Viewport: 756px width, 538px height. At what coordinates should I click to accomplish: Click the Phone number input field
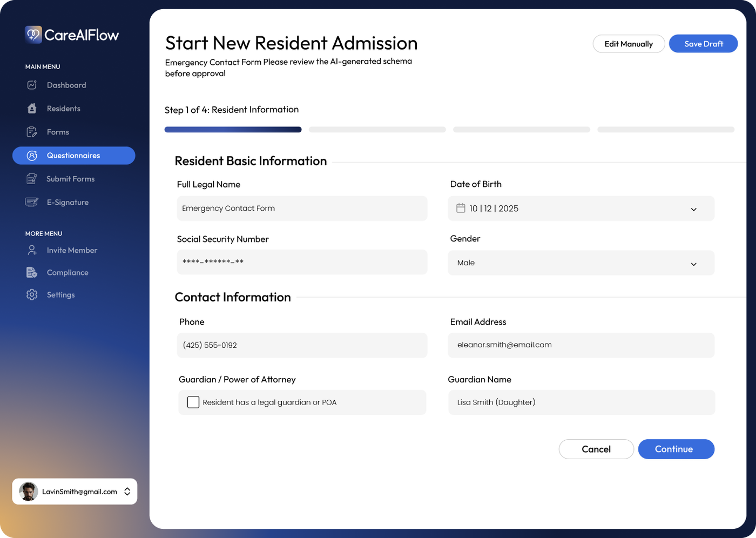click(x=302, y=345)
